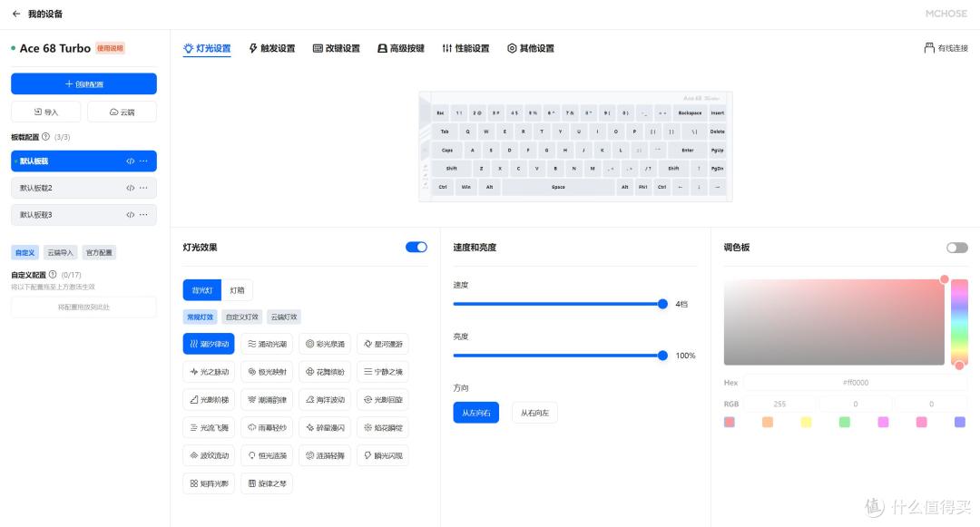The width and height of the screenshot is (980, 527).
Task: Open the 云端 cloud button
Action: [x=122, y=112]
